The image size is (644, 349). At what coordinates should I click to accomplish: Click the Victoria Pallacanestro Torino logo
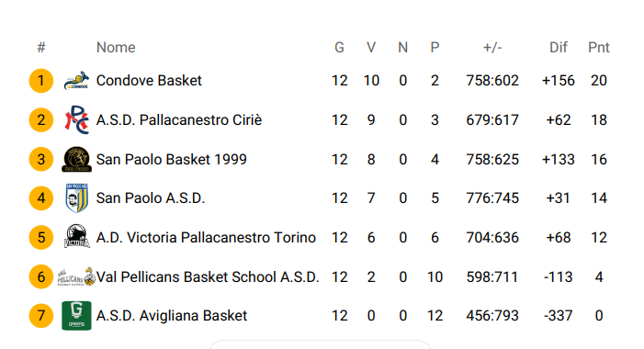(77, 237)
